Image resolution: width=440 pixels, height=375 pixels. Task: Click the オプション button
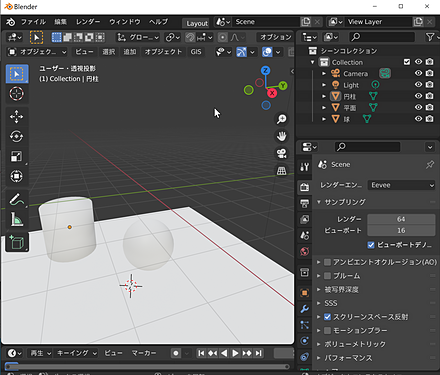pyautogui.click(x=275, y=37)
